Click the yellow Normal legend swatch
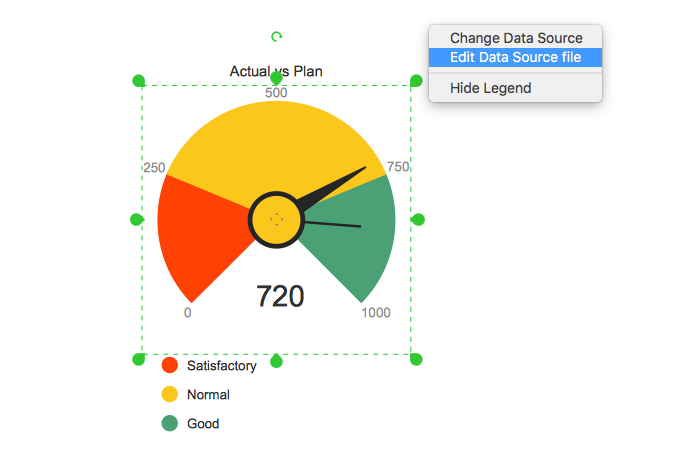696x450 pixels. click(170, 395)
